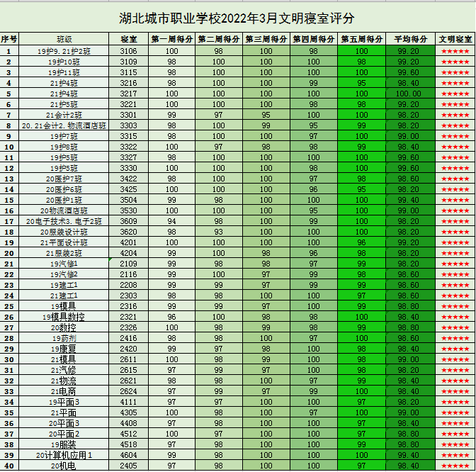
Task: Select class cell 19药剂
Action: tap(64, 338)
